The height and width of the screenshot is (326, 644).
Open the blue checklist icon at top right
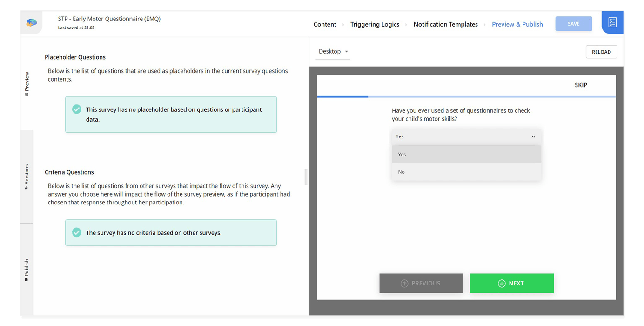coord(612,21)
